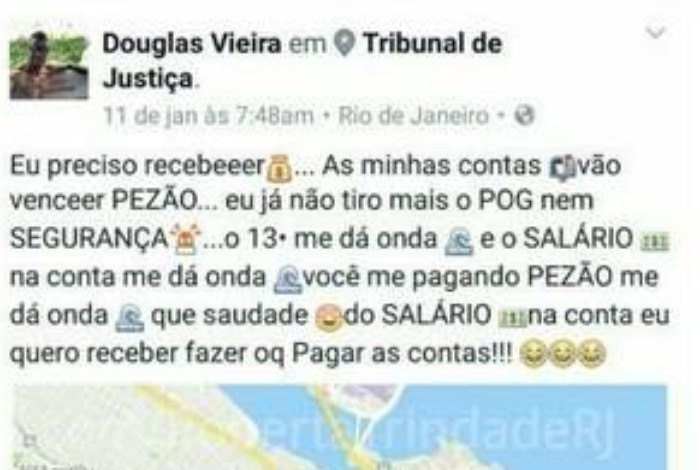Image resolution: width=700 pixels, height=470 pixels.
Task: Click the sad face emoji after saudade
Action: click(x=329, y=317)
